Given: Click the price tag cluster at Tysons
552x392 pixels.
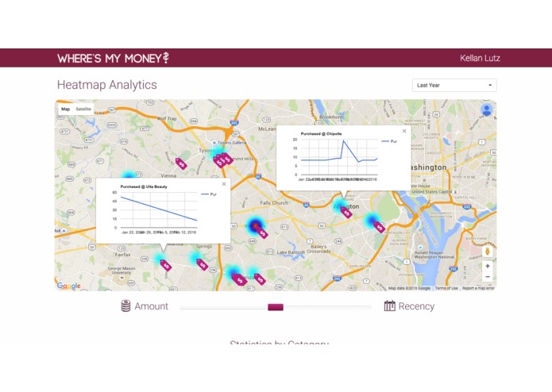Looking at the screenshot, I should (x=223, y=160).
